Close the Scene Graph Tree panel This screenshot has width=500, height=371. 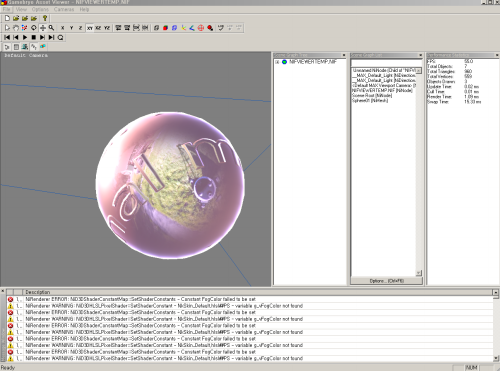344,55
